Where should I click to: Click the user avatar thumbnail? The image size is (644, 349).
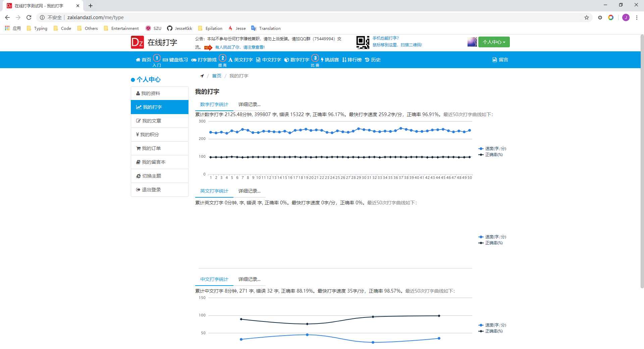click(x=472, y=42)
